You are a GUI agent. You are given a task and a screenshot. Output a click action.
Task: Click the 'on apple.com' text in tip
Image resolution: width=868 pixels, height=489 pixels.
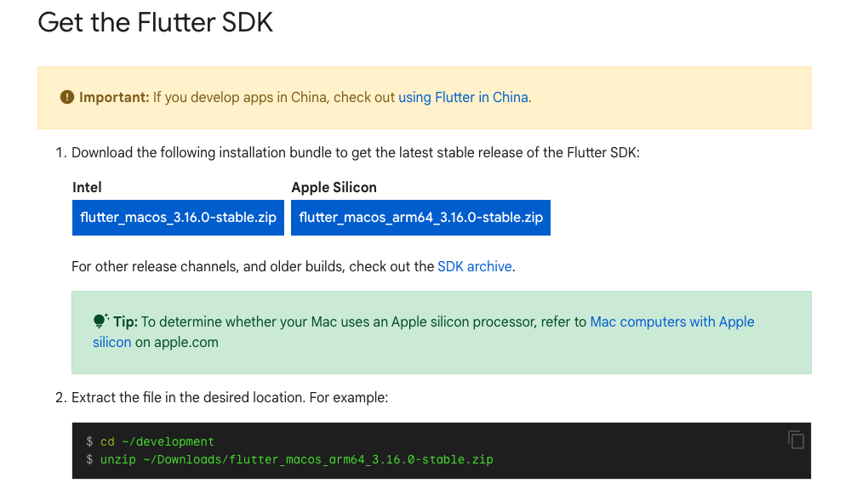[x=177, y=343]
